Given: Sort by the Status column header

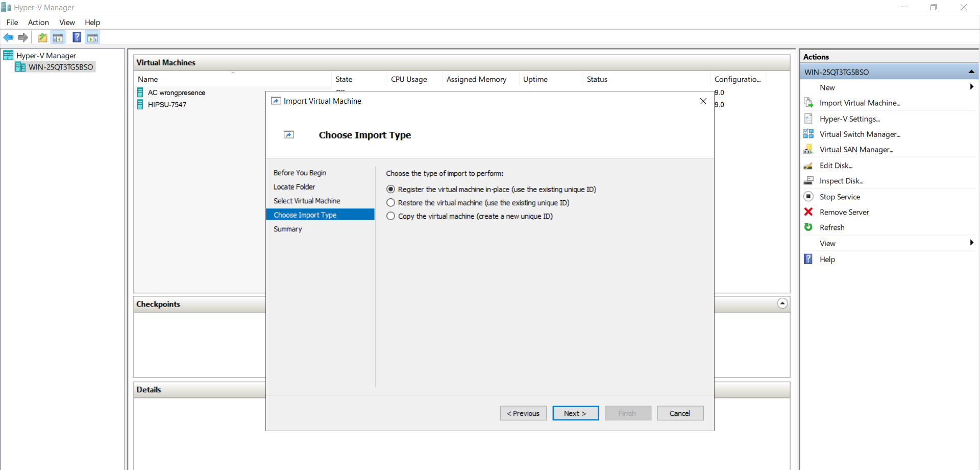Looking at the screenshot, I should (646, 79).
